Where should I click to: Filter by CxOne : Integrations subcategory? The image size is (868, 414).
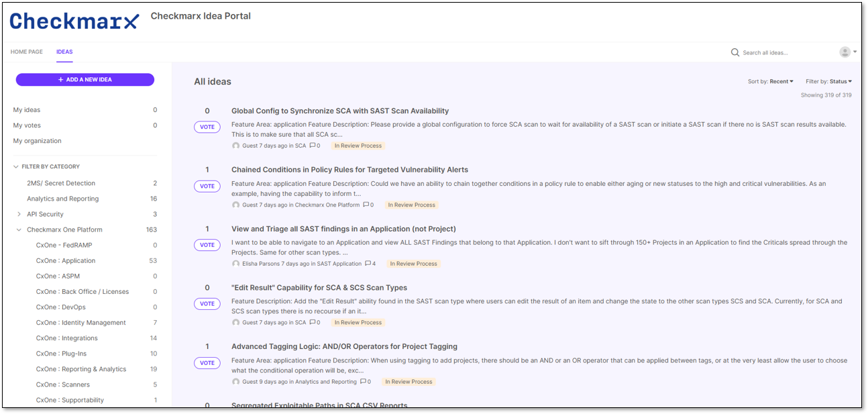(x=67, y=338)
